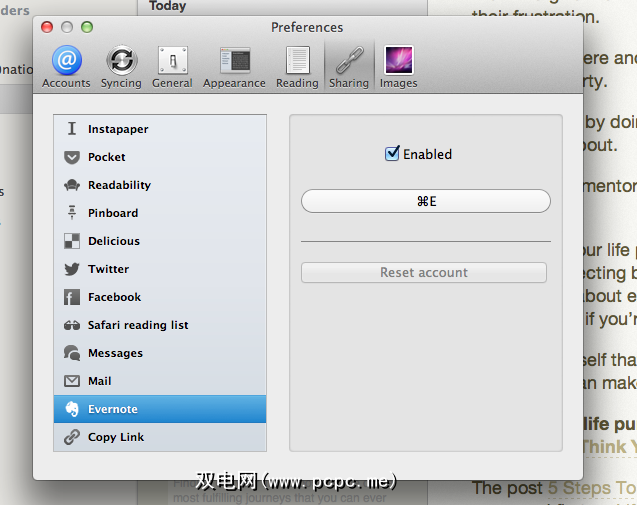The width and height of the screenshot is (637, 505).
Task: Click the ⌘E shortcut recorder field
Action: (x=426, y=201)
